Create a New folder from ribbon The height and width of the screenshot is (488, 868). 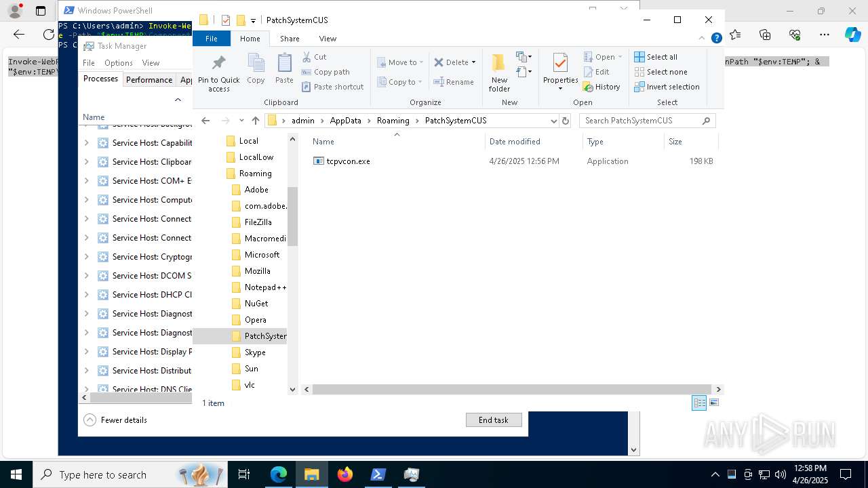[x=499, y=73]
